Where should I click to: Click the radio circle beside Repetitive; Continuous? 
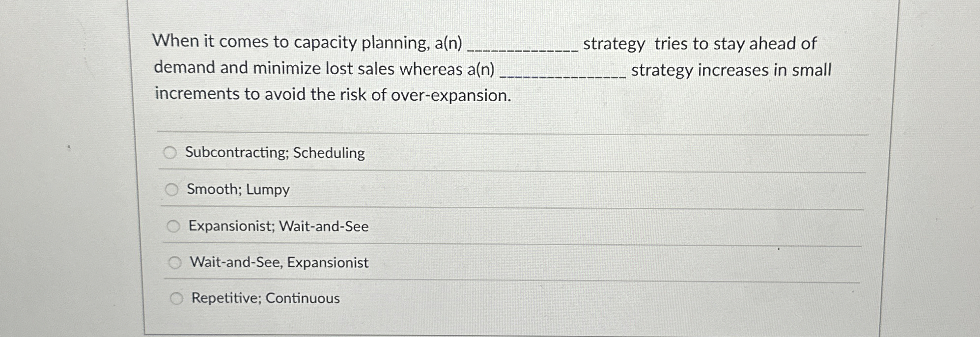coord(177,298)
